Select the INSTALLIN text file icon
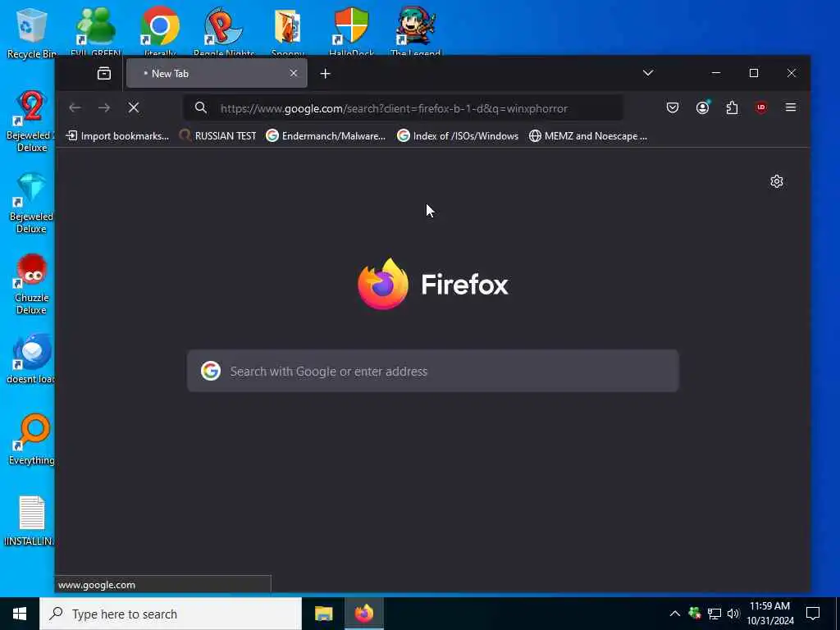 pyautogui.click(x=31, y=521)
